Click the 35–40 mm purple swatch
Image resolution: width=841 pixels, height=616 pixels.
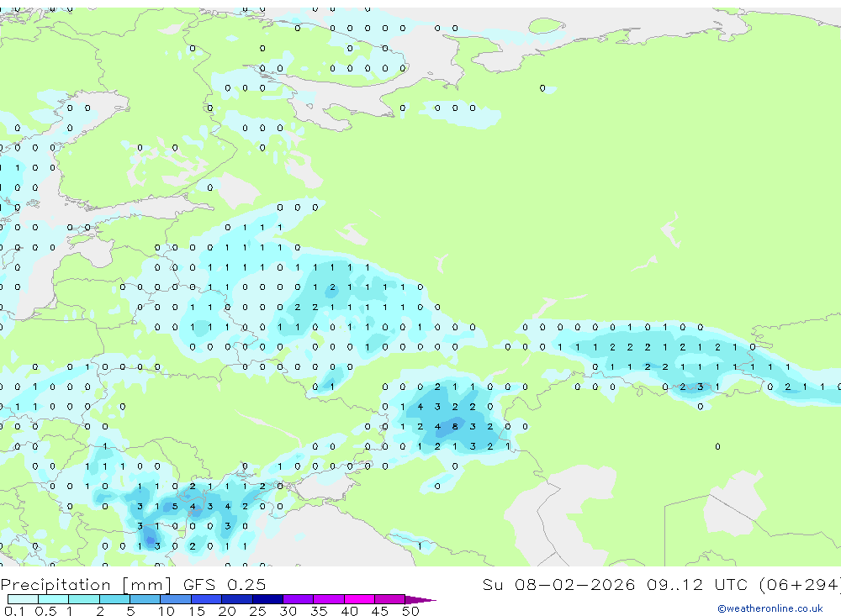328,599
